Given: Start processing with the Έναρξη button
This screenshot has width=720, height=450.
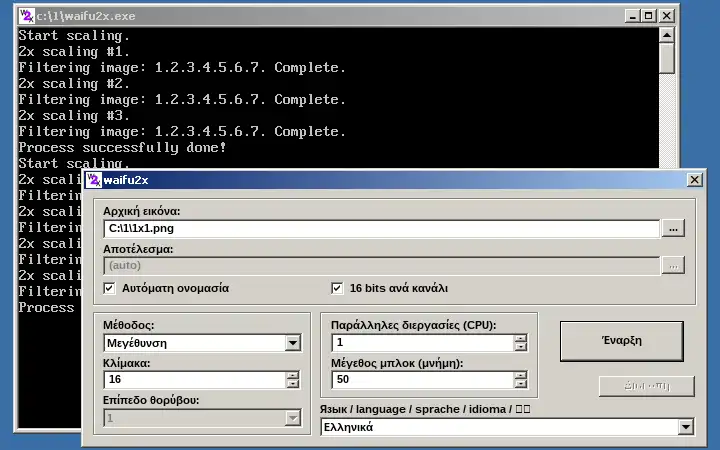Looking at the screenshot, I should click(622, 341).
